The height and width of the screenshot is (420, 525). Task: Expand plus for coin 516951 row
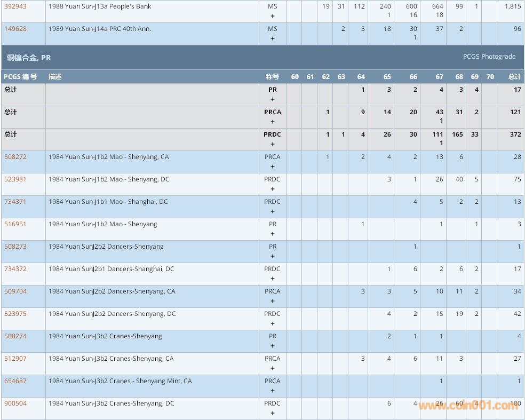pos(273,234)
